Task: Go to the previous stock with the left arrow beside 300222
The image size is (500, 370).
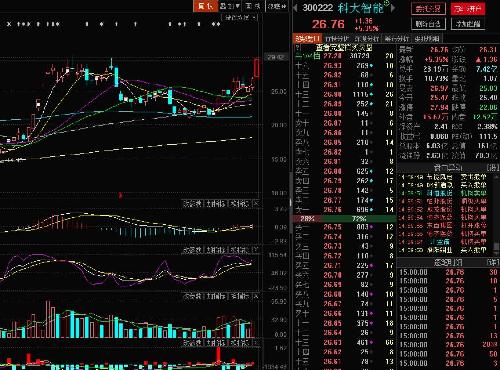Action: point(295,8)
